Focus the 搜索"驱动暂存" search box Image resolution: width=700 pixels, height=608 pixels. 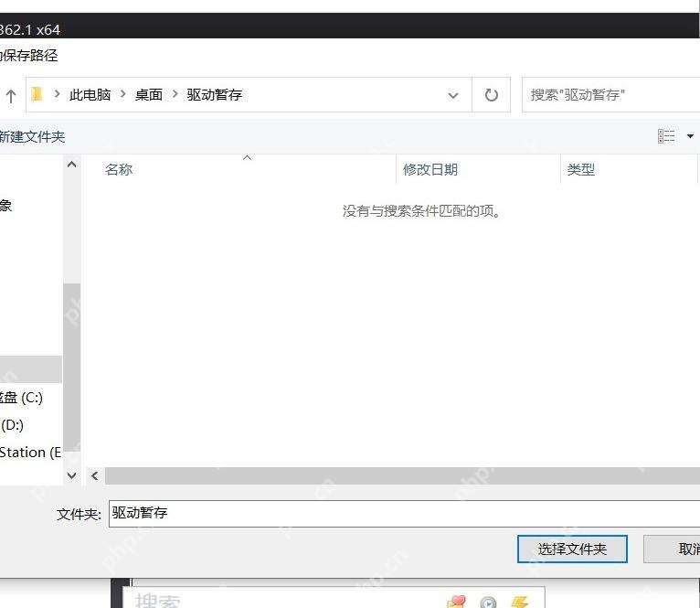click(610, 95)
